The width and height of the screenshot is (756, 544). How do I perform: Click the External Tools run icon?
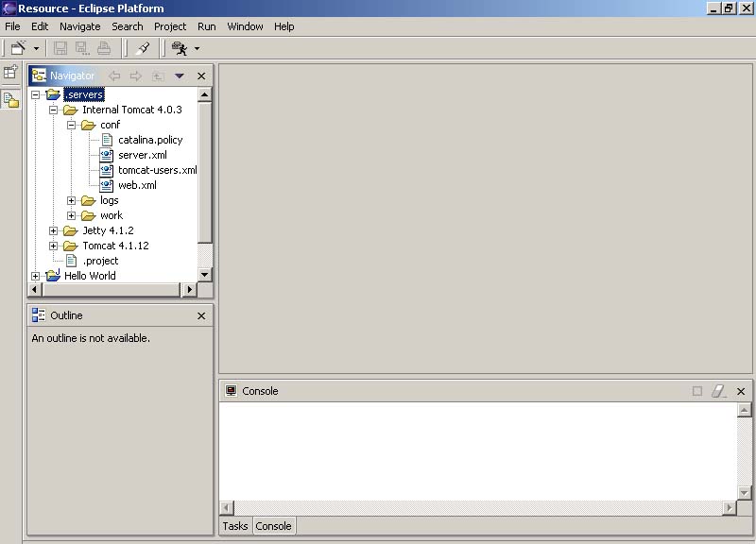180,48
